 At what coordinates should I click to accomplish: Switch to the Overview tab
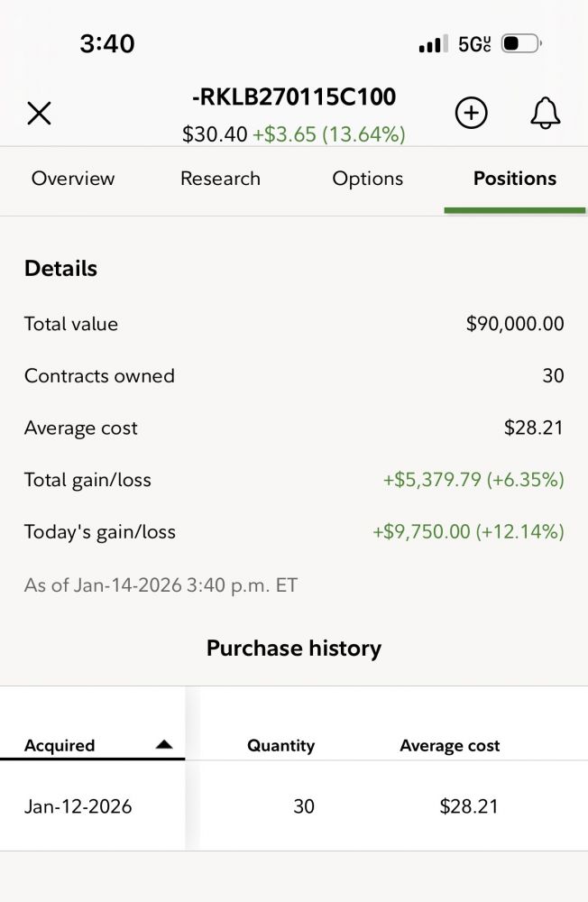(73, 179)
